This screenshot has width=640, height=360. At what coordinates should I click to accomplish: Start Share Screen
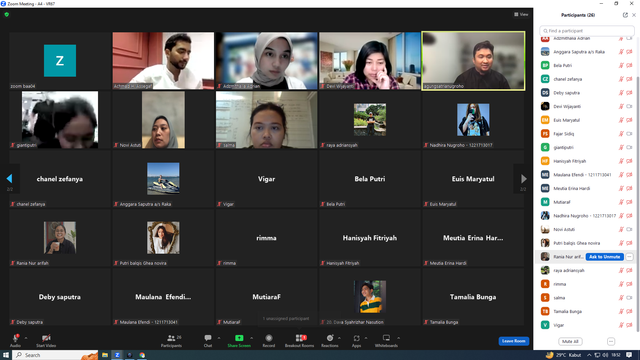click(x=239, y=340)
